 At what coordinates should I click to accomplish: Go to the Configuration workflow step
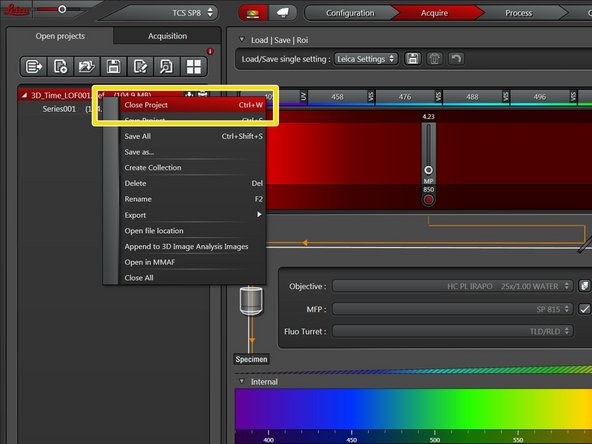(350, 13)
